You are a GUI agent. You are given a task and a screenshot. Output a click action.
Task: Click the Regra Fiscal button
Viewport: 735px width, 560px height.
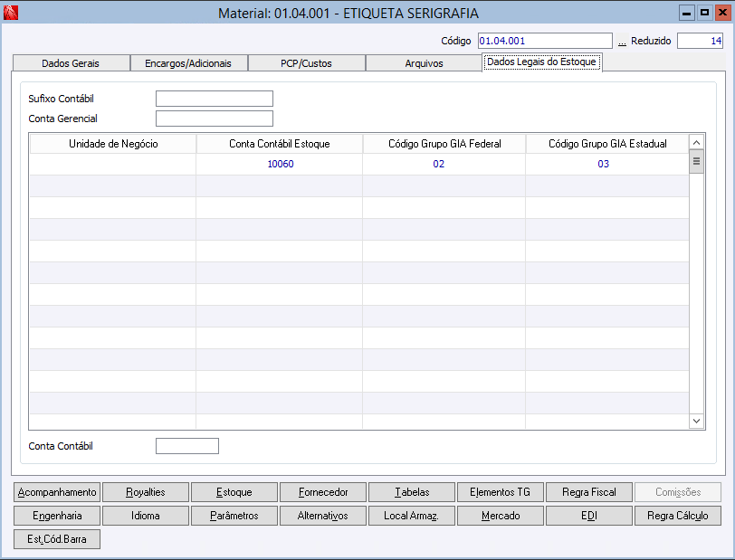tap(589, 492)
